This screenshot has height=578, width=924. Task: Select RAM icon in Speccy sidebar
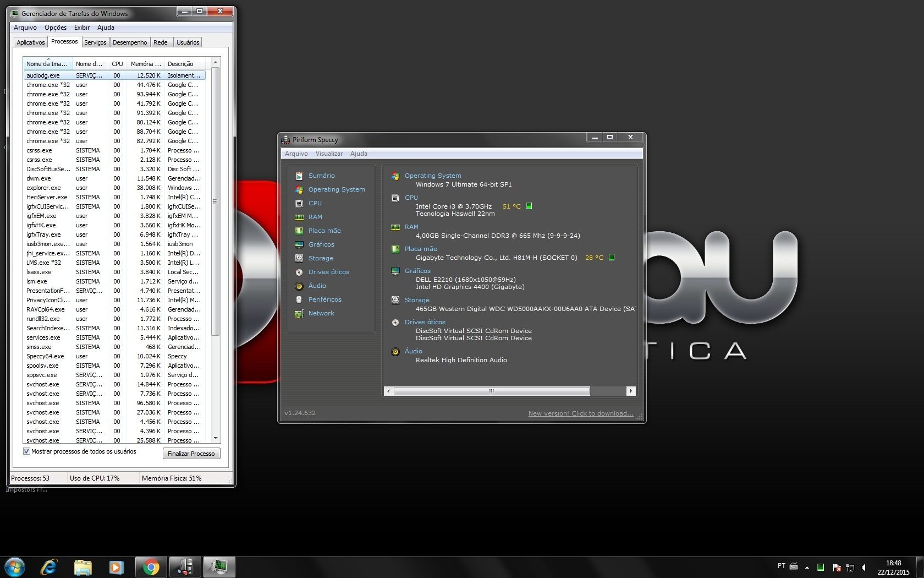(x=299, y=217)
